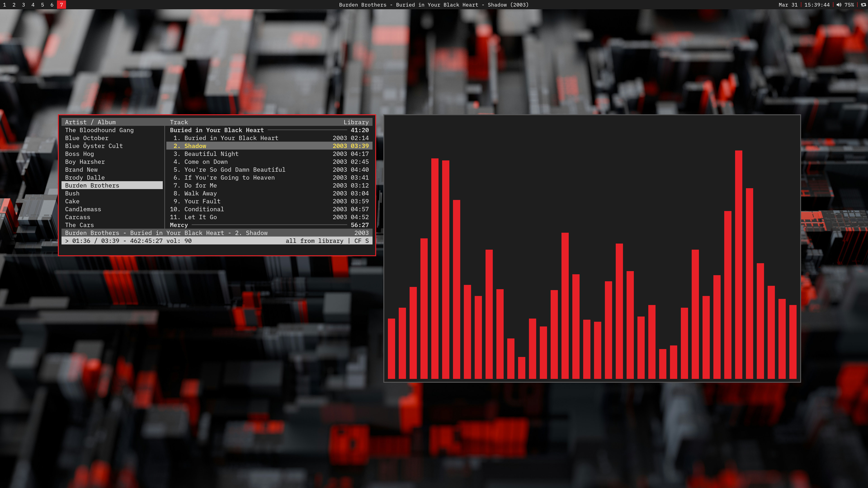Select track 9 Your Fault
The image size is (868, 488).
tap(269, 201)
